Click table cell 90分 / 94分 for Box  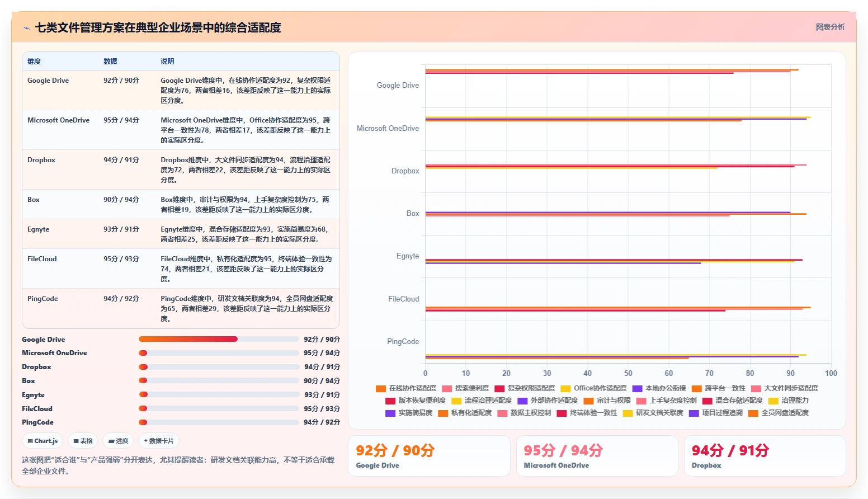click(x=121, y=200)
